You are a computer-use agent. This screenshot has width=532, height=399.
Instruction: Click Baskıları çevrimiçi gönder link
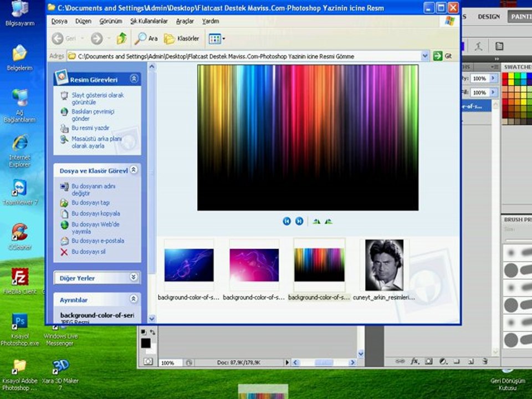coord(93,115)
